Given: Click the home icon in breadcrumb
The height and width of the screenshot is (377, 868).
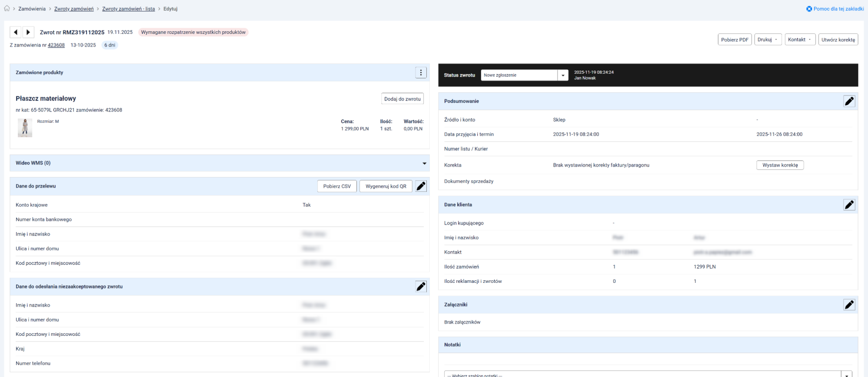Looking at the screenshot, I should tap(7, 9).
